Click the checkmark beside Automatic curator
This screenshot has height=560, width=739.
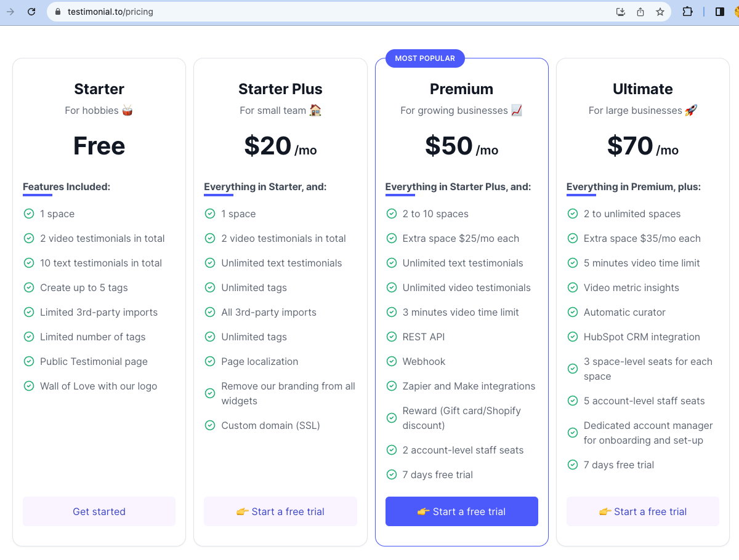[573, 312]
